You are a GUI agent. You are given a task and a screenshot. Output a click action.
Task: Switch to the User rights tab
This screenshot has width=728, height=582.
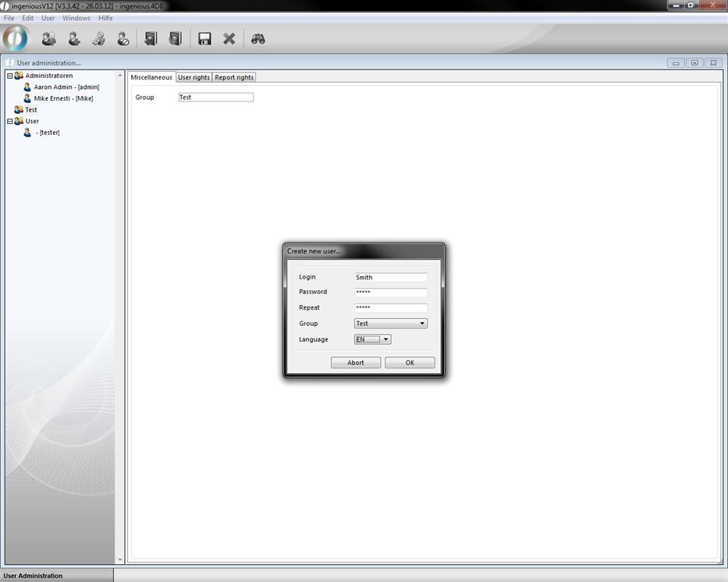click(194, 77)
